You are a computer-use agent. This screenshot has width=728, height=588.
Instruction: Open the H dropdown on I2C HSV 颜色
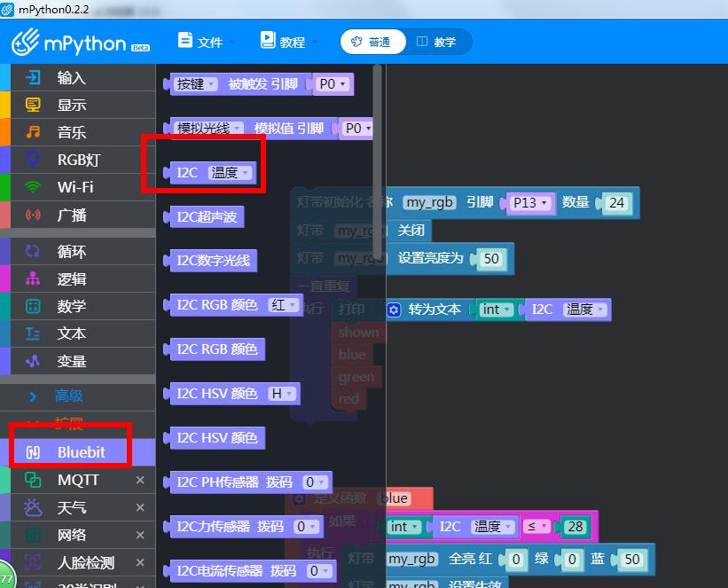[x=282, y=394]
